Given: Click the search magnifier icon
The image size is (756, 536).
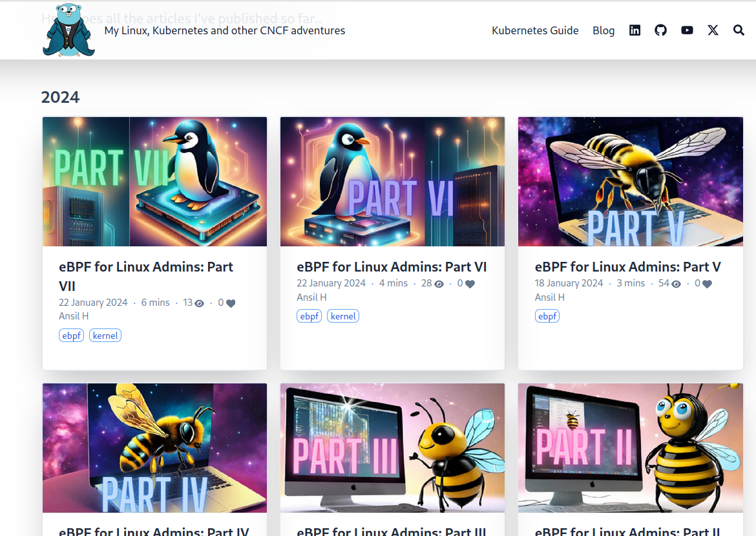Looking at the screenshot, I should [x=739, y=30].
